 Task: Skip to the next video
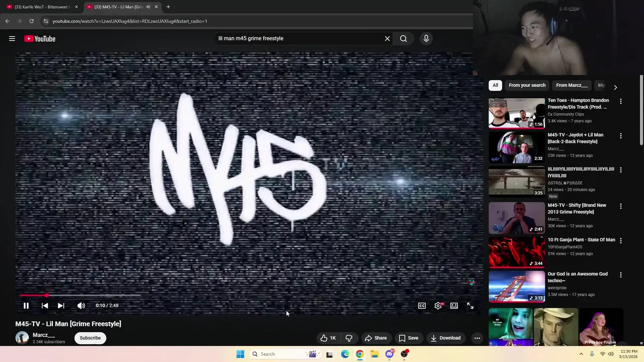(x=61, y=305)
